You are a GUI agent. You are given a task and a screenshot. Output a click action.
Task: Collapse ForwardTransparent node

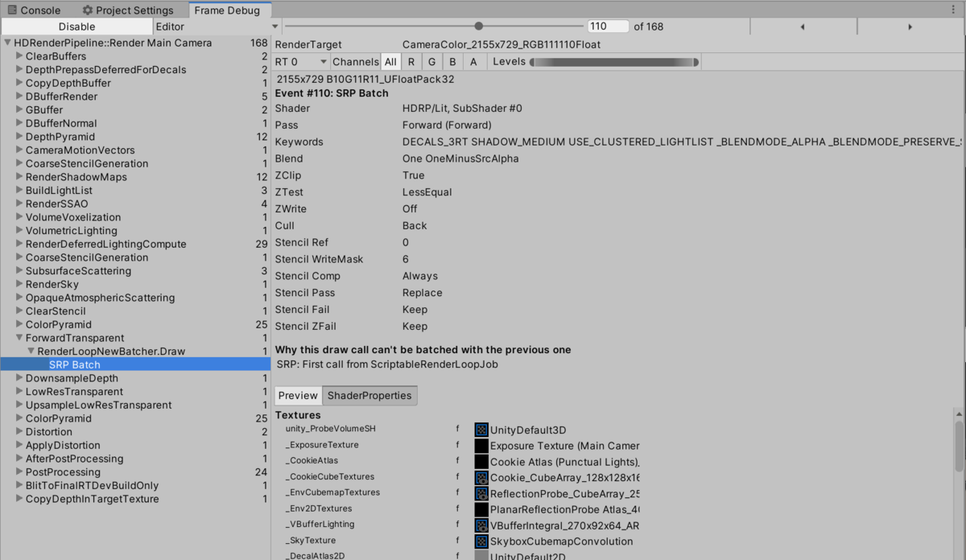click(x=20, y=338)
